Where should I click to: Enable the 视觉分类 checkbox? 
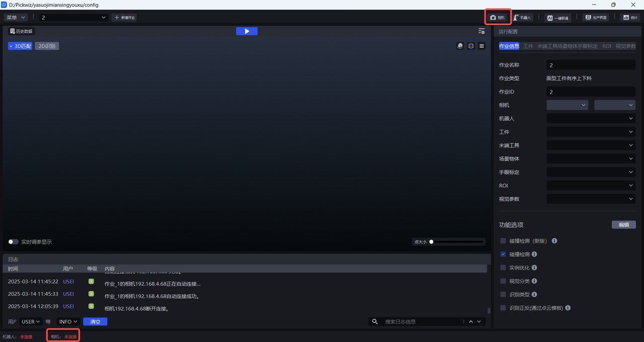pyautogui.click(x=503, y=281)
